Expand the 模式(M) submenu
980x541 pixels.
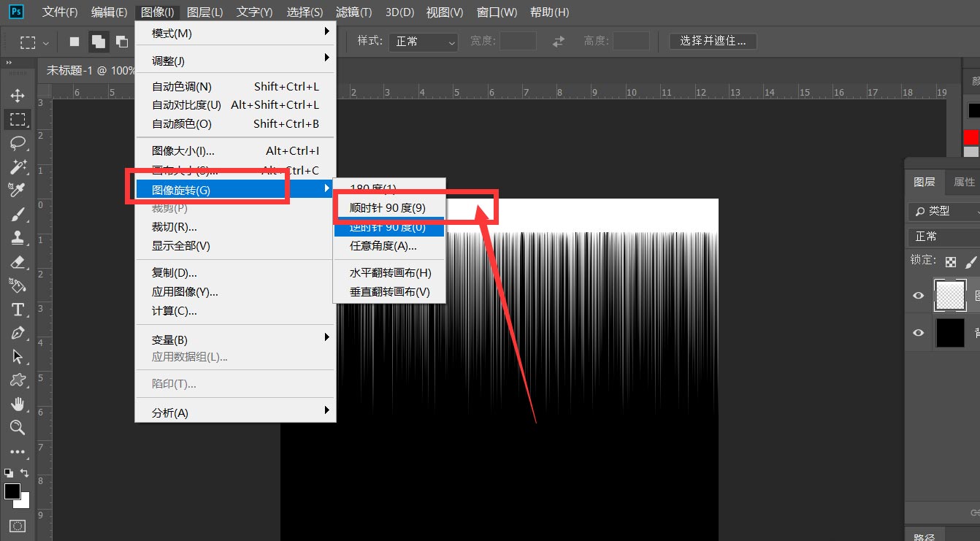235,34
